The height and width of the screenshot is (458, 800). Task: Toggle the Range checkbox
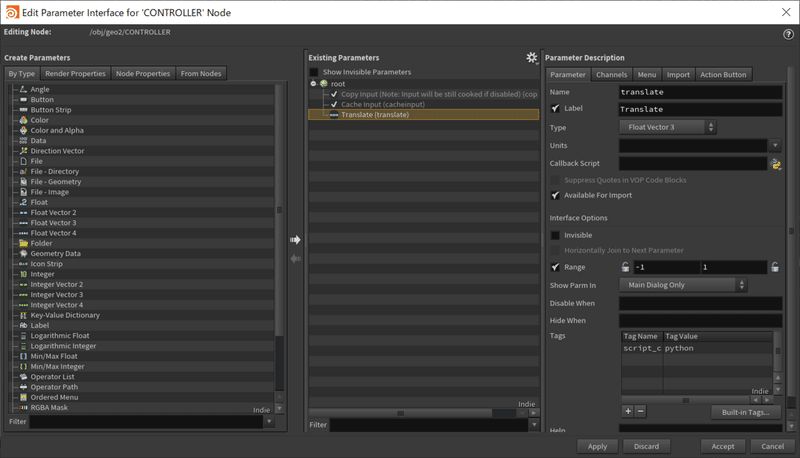(556, 267)
